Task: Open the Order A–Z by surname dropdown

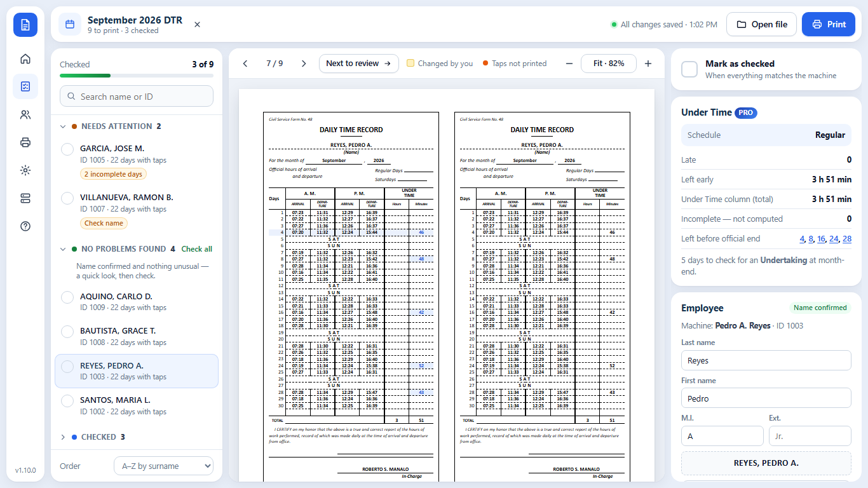Action: pyautogui.click(x=164, y=466)
